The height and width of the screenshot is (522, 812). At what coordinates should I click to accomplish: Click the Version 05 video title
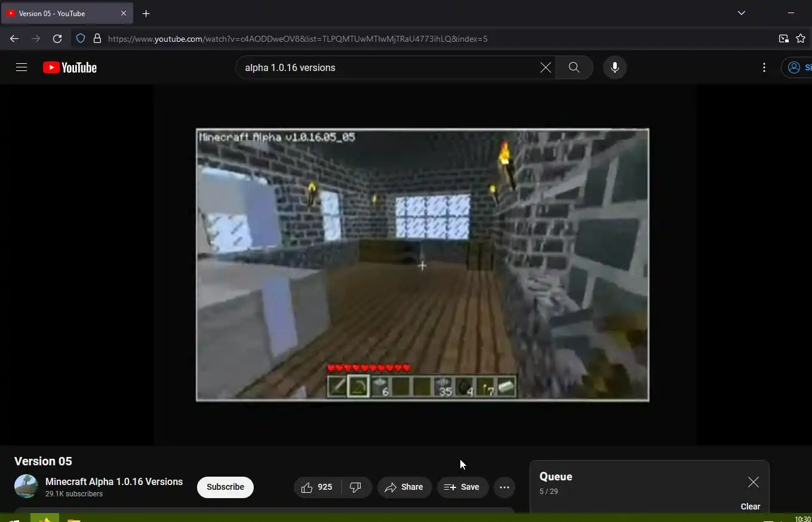[43, 461]
